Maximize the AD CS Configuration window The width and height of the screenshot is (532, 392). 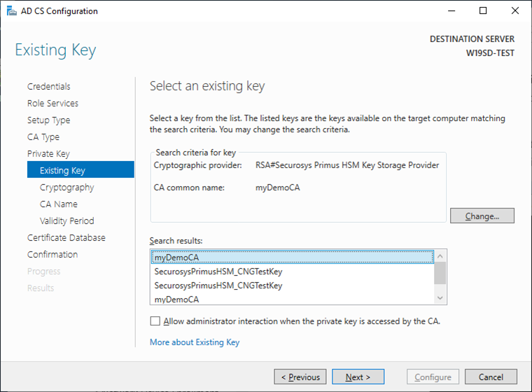pos(483,10)
